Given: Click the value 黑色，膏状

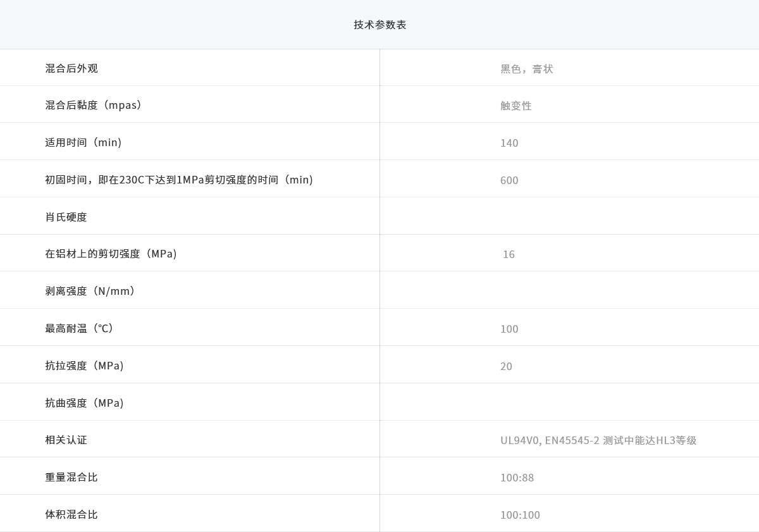Looking at the screenshot, I should [527, 69].
